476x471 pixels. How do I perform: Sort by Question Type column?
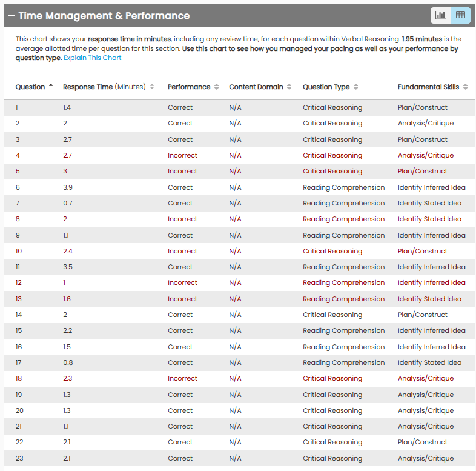tap(355, 87)
